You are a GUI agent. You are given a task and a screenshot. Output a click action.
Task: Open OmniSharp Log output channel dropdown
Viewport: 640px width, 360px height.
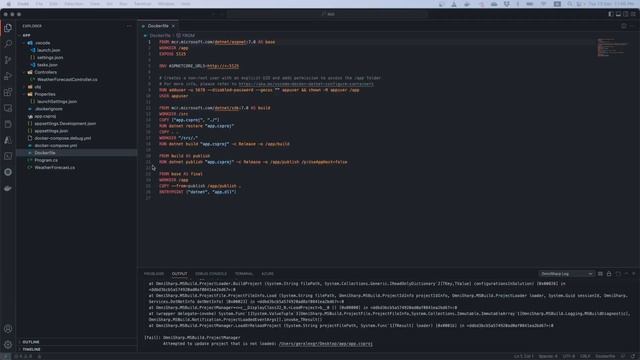(566, 274)
